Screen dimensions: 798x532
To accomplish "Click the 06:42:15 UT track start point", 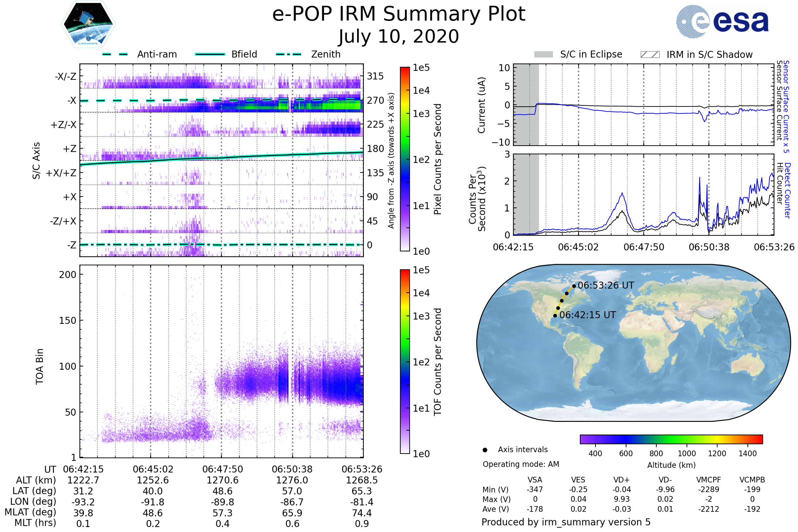I will tap(555, 316).
